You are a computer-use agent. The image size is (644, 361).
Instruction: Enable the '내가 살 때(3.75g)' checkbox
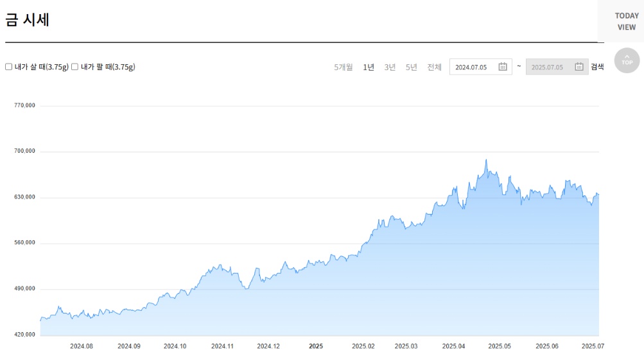[9, 67]
